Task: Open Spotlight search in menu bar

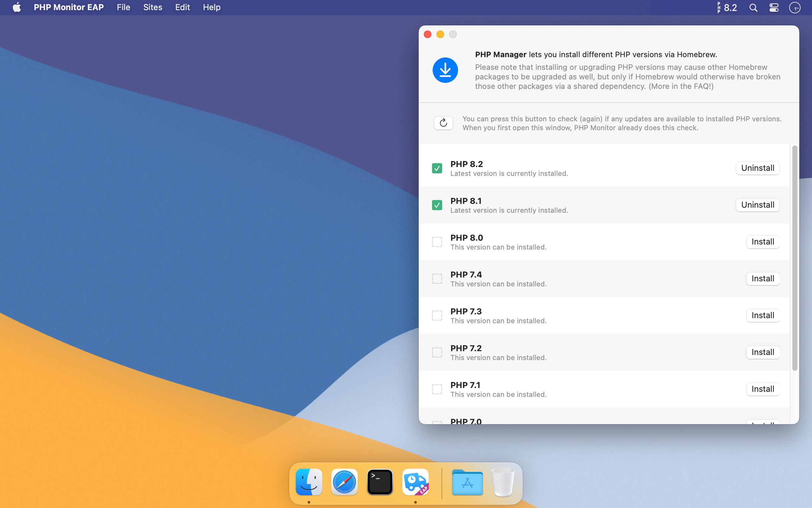Action: click(x=753, y=7)
